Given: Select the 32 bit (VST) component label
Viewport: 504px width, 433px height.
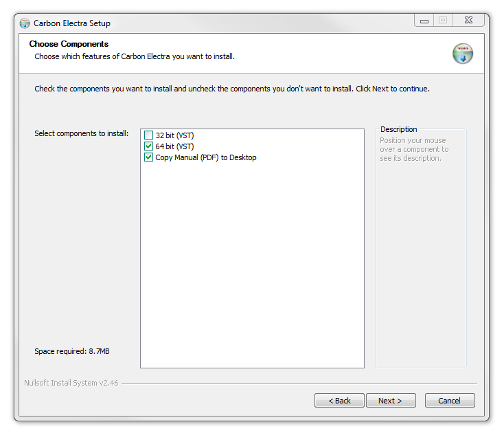Looking at the screenshot, I should click(x=174, y=135).
